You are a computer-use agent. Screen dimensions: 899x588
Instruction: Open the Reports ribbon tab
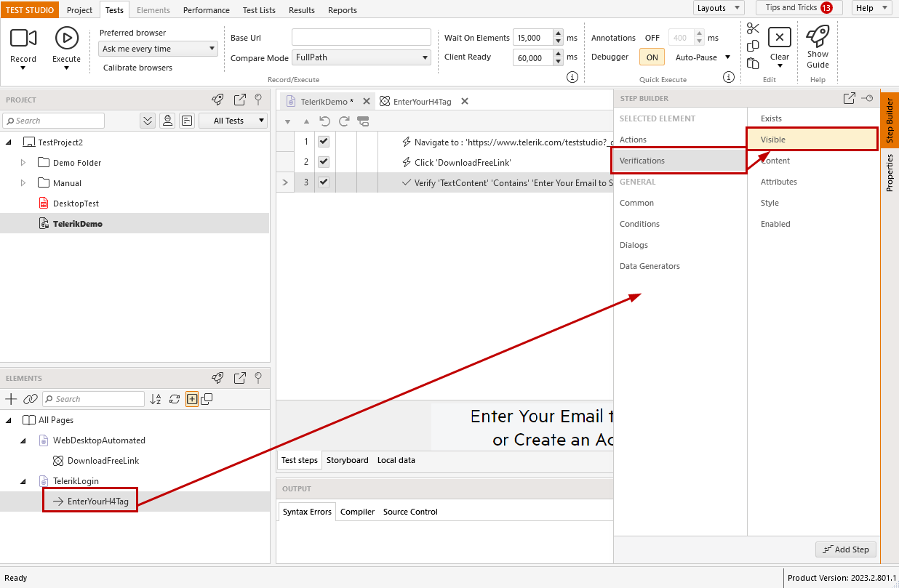tap(342, 10)
